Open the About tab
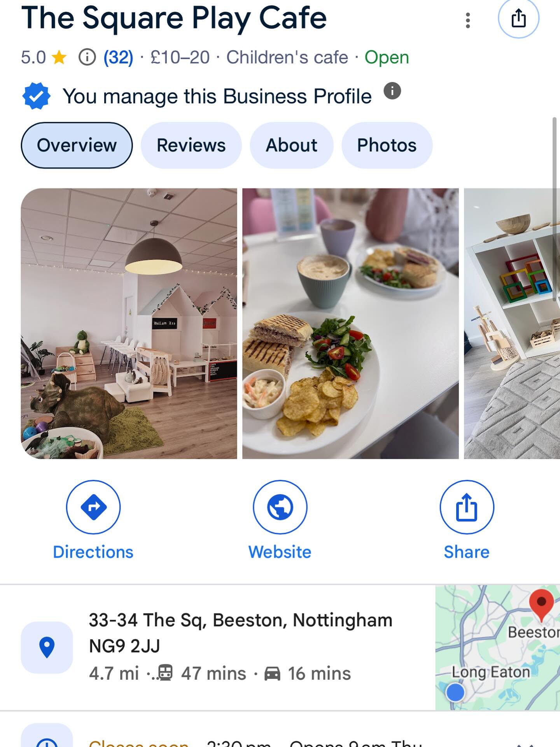 (291, 145)
